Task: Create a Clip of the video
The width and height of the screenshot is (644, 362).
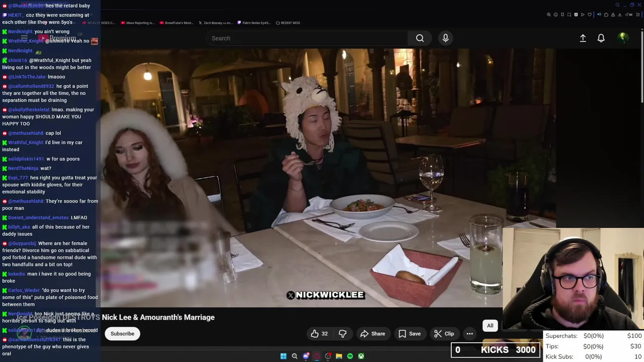Action: click(444, 333)
